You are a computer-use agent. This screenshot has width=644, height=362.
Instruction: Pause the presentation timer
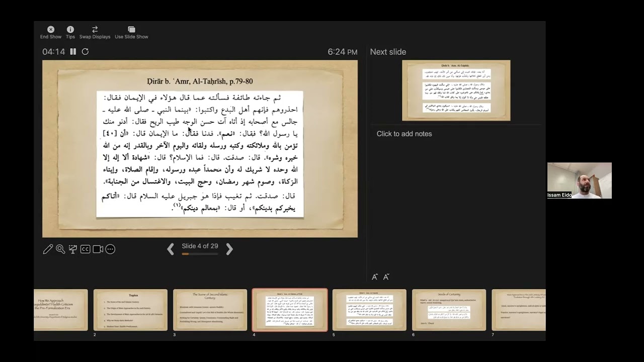click(73, 52)
